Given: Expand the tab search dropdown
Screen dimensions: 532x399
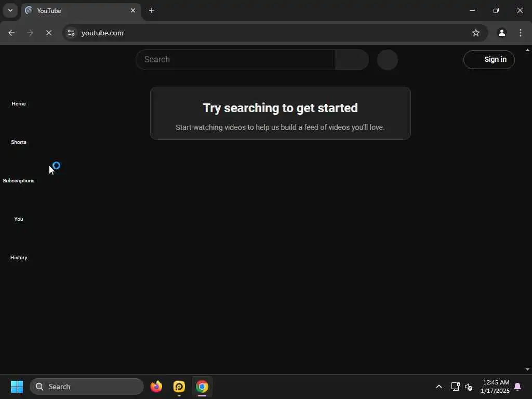Looking at the screenshot, I should coord(10,10).
